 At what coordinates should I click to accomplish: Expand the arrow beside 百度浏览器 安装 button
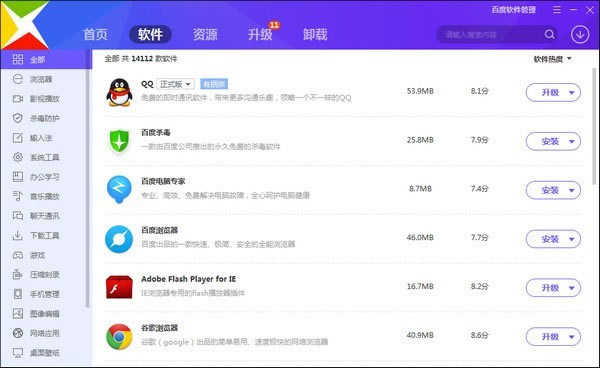pos(571,239)
